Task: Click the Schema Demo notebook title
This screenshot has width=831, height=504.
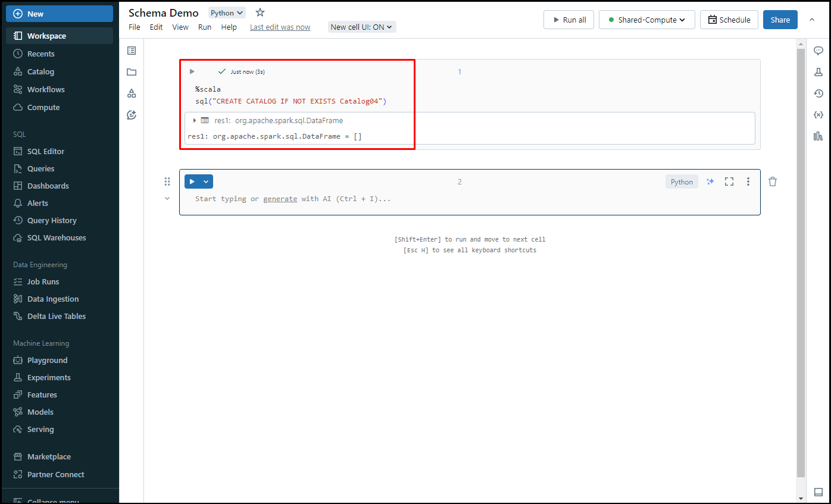Action: click(x=164, y=12)
